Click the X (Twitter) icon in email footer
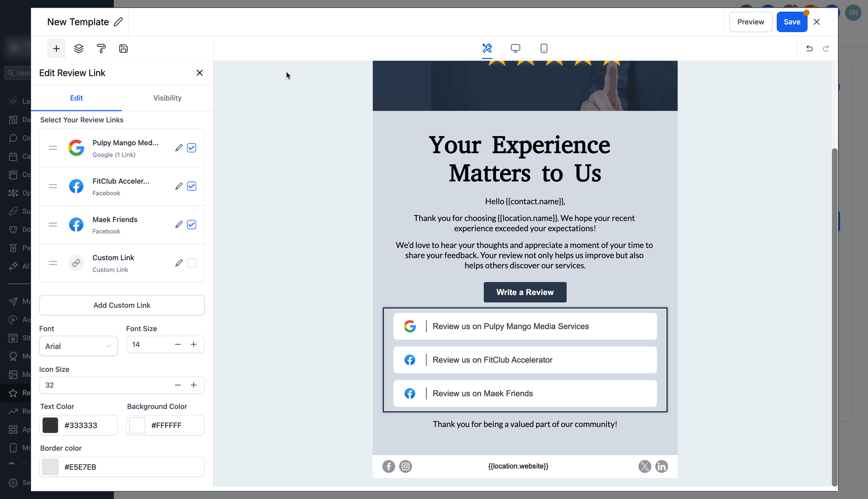This screenshot has height=499, width=868. (x=645, y=466)
